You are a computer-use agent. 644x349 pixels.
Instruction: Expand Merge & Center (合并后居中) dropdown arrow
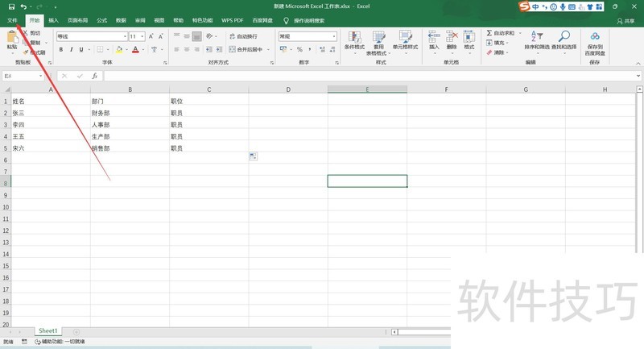tap(268, 49)
